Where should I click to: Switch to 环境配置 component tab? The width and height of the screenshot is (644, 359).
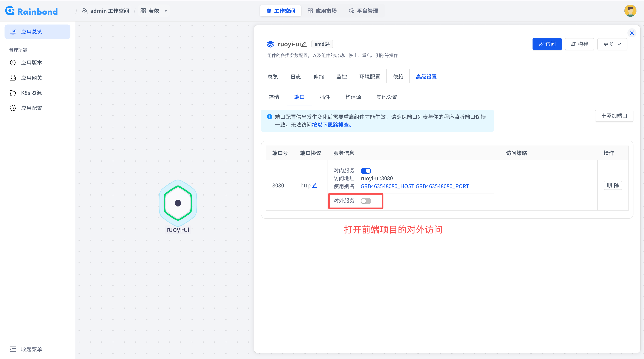[x=370, y=76]
